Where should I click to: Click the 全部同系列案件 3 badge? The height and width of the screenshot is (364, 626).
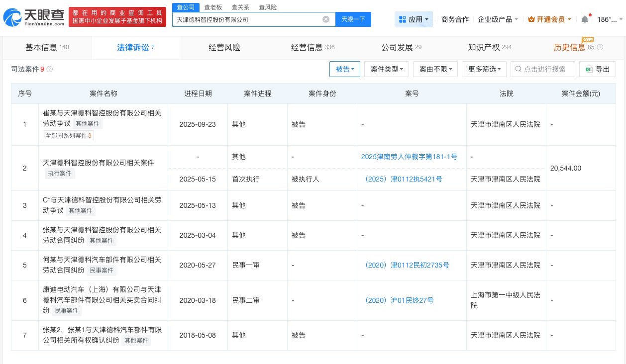click(x=68, y=135)
